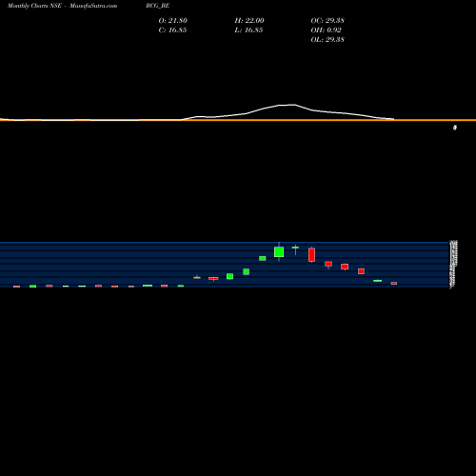Click the "Monthly Charts NSE" title text
The width and height of the screenshot is (476, 476).
point(34,6)
